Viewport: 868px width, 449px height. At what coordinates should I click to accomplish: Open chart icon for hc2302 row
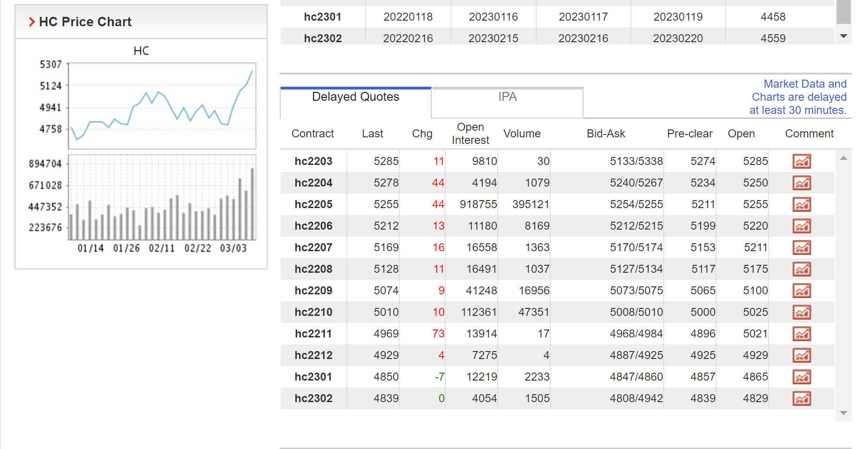coord(801,398)
